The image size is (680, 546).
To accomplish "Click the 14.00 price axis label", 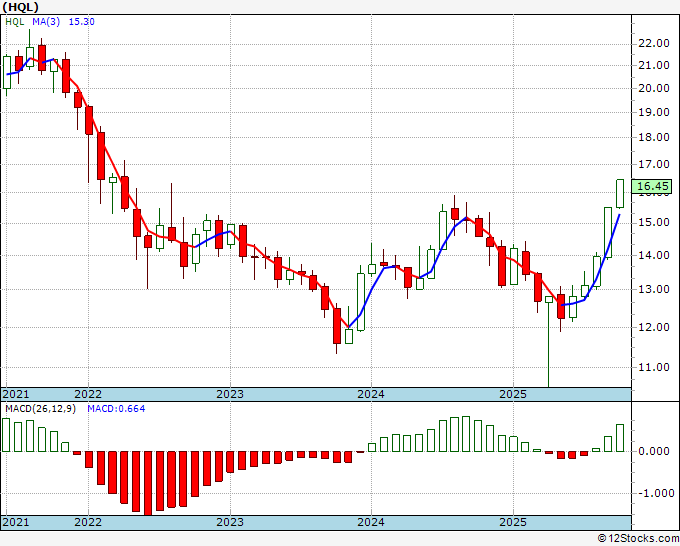I will pos(654,255).
